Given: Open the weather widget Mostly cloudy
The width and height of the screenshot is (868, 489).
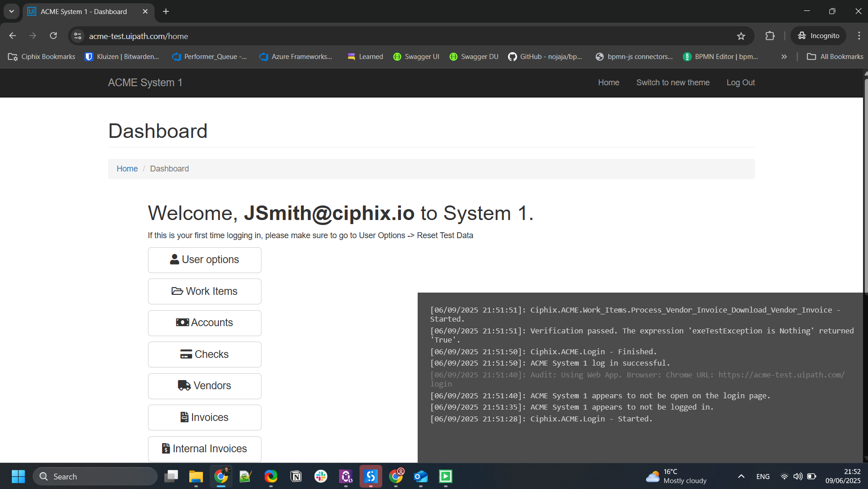Looking at the screenshot, I should tap(676, 476).
